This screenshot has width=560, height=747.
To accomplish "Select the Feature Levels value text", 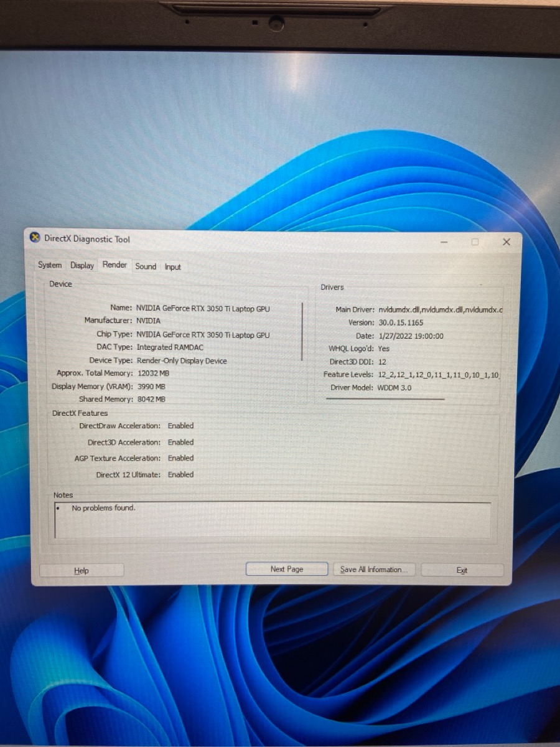I will click(439, 375).
